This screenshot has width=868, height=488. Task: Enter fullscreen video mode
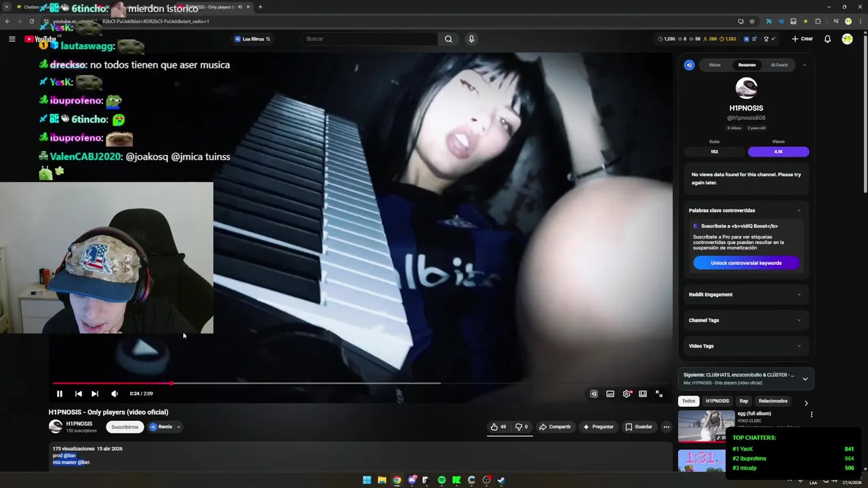659,394
